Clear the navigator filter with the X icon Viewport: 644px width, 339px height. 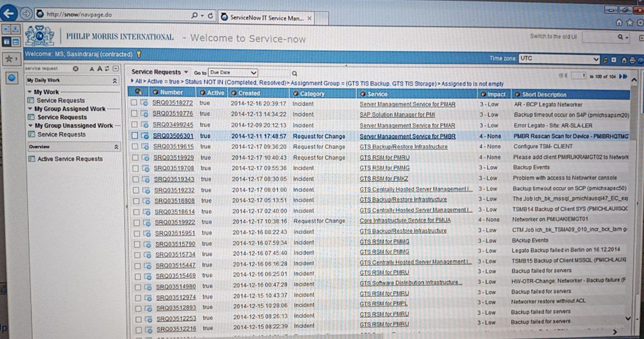(75, 69)
